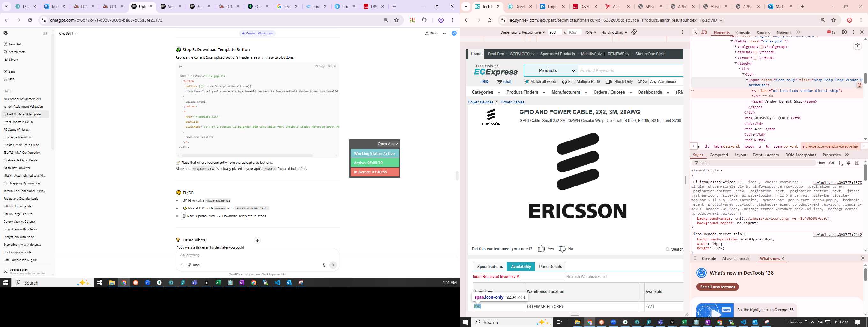Click the microphone dictate icon in ChatGPT composer
Image resolution: width=868 pixels, height=327 pixels.
click(x=324, y=265)
